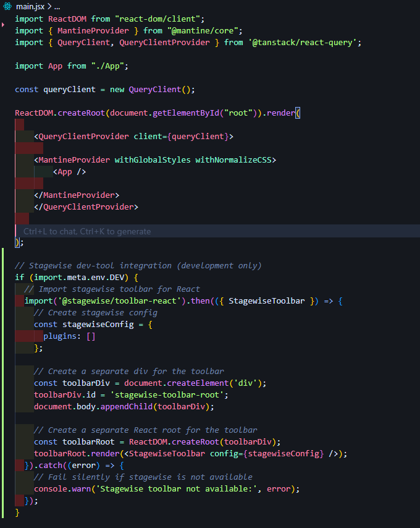Open the main.jsx breadcrumb item

(x=30, y=6)
